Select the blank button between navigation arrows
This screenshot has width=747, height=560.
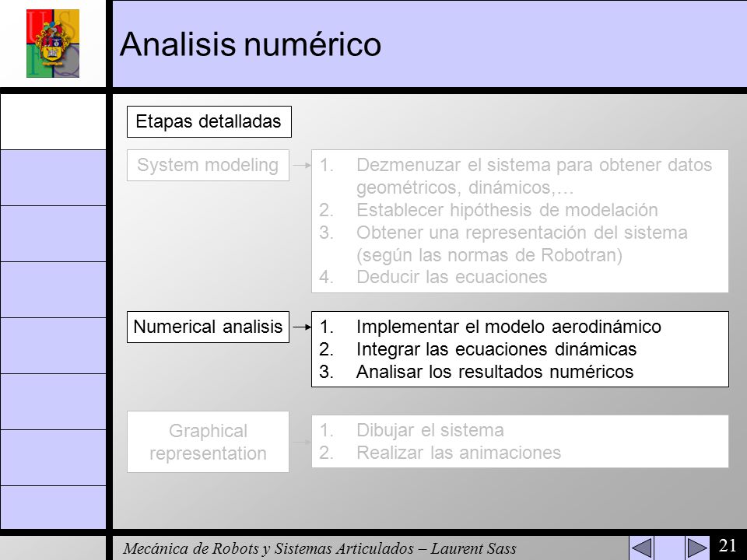[669, 548]
